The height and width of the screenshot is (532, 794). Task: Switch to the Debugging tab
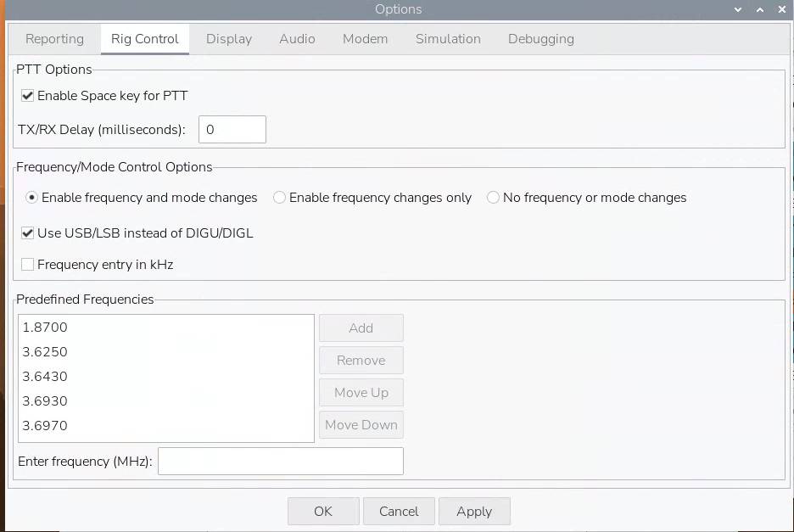point(540,39)
